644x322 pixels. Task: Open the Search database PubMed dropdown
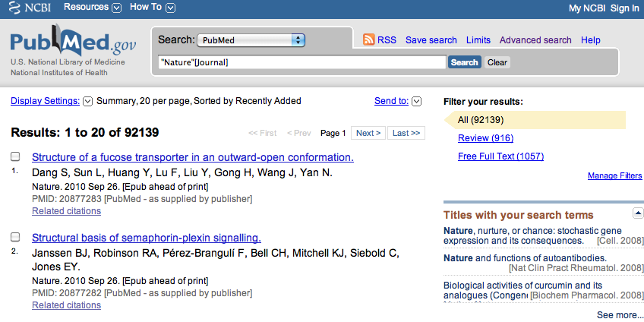[251, 40]
